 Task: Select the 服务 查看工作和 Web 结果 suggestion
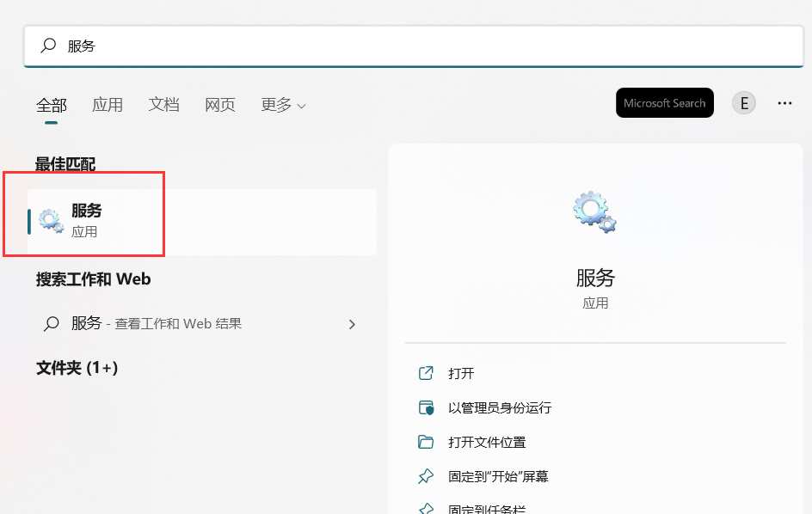point(202,324)
